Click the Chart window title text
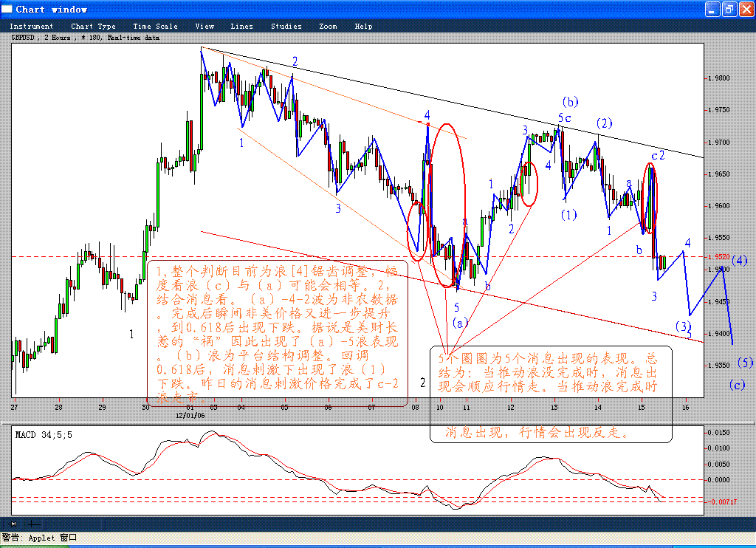 [51, 9]
